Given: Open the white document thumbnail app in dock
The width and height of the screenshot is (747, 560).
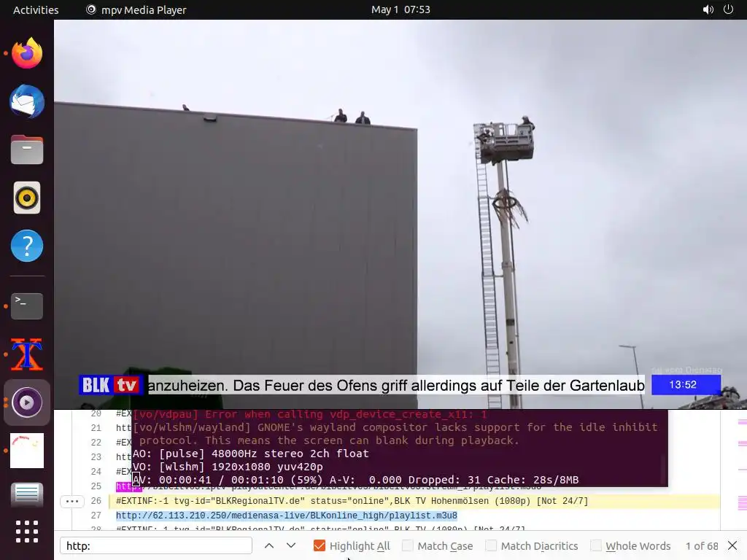Looking at the screenshot, I should [27, 451].
